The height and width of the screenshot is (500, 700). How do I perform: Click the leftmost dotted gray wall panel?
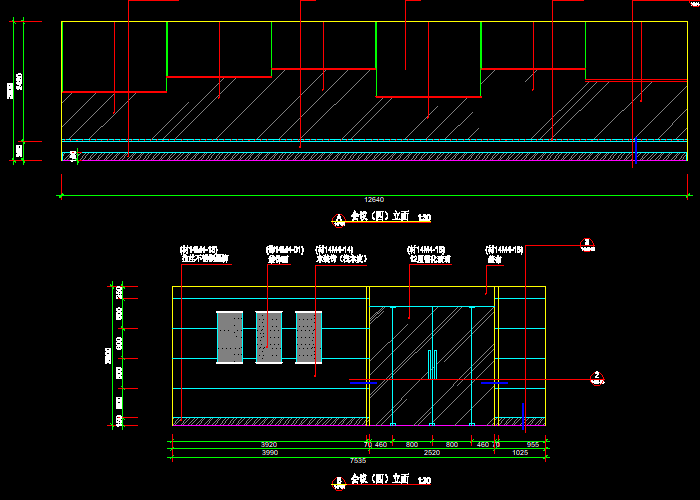pos(230,336)
